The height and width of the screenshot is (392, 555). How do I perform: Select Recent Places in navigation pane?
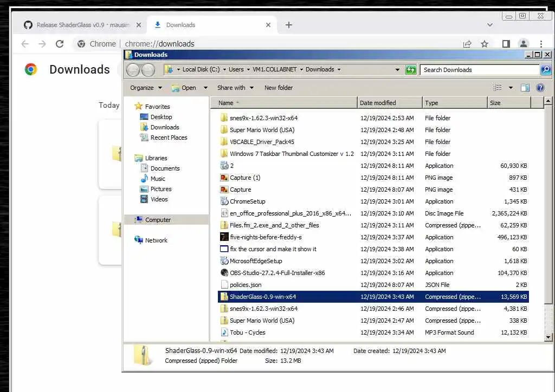pos(164,138)
